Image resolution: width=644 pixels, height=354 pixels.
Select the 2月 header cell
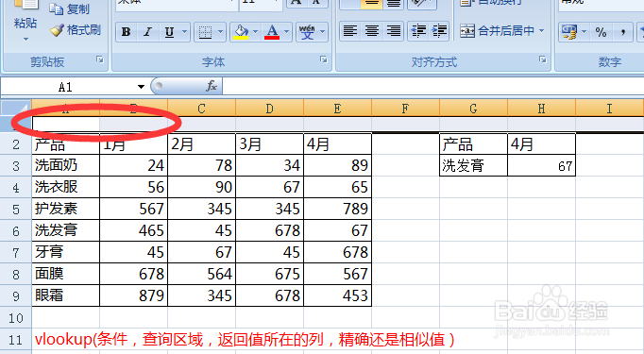pos(201,143)
